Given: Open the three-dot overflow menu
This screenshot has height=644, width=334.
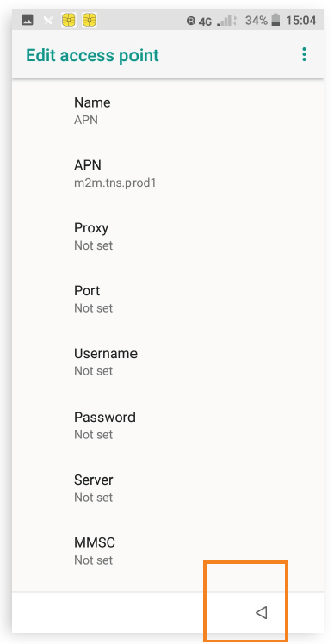Looking at the screenshot, I should (304, 54).
